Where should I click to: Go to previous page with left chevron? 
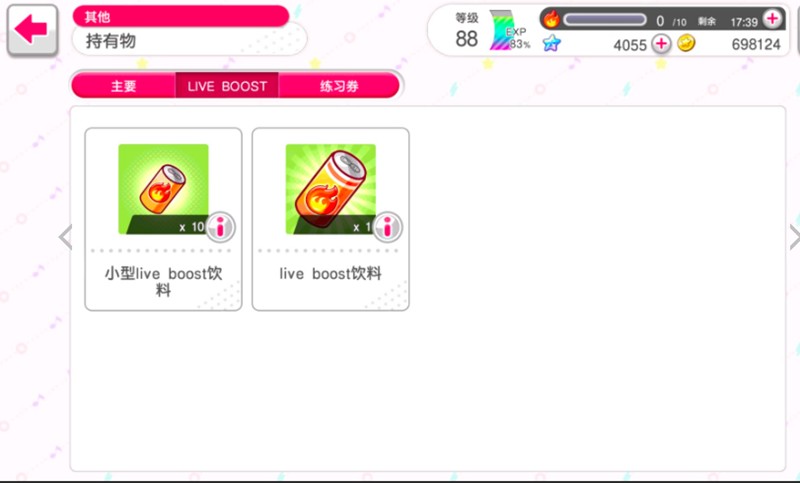click(65, 237)
